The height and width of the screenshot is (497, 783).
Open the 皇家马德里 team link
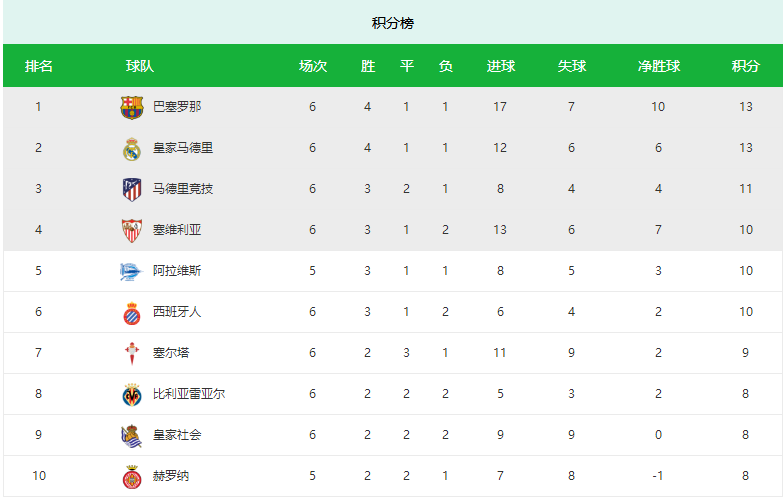[183, 148]
